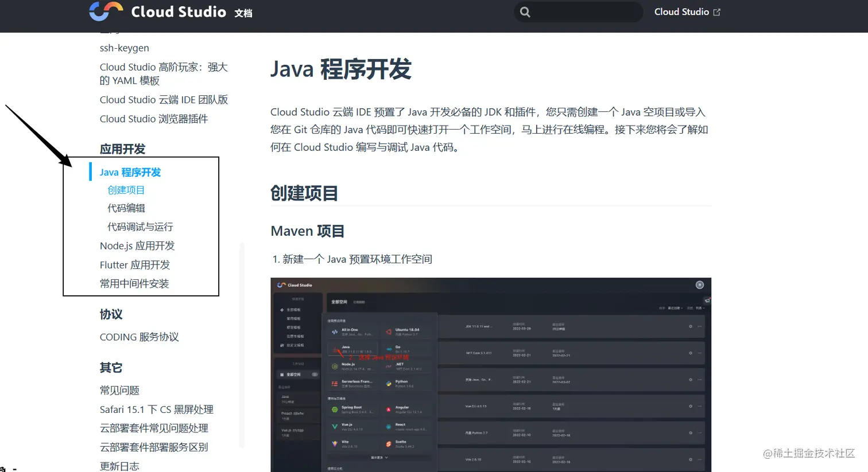Image resolution: width=868 pixels, height=472 pixels.
Task: Click the Vite template icon
Action: point(335,444)
